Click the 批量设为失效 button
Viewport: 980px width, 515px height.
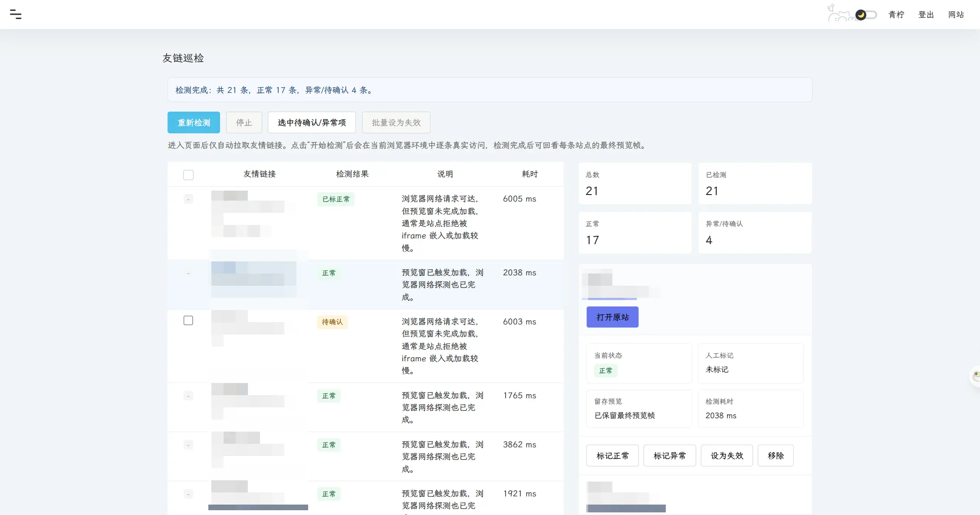[x=396, y=122]
